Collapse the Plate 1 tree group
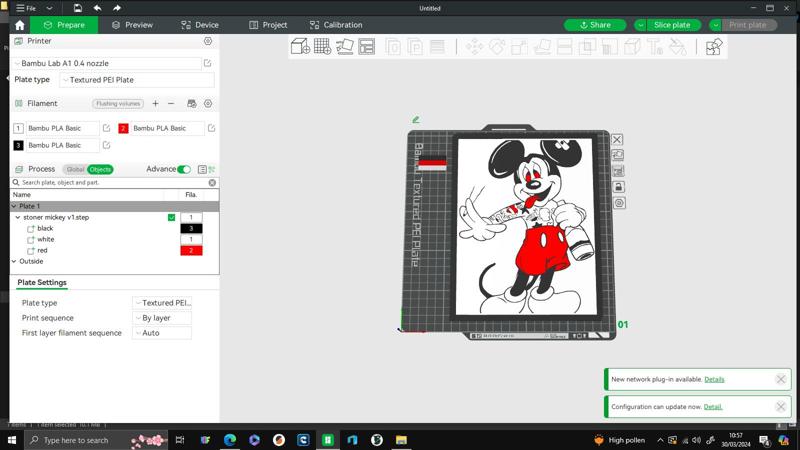This screenshot has height=450, width=800. tap(14, 206)
